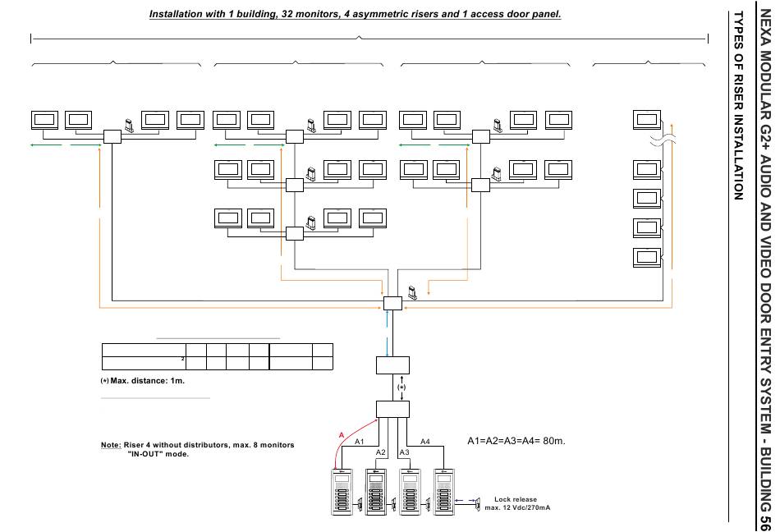
Task: Click the lock release device next to Lock release text
Action: coord(478,504)
